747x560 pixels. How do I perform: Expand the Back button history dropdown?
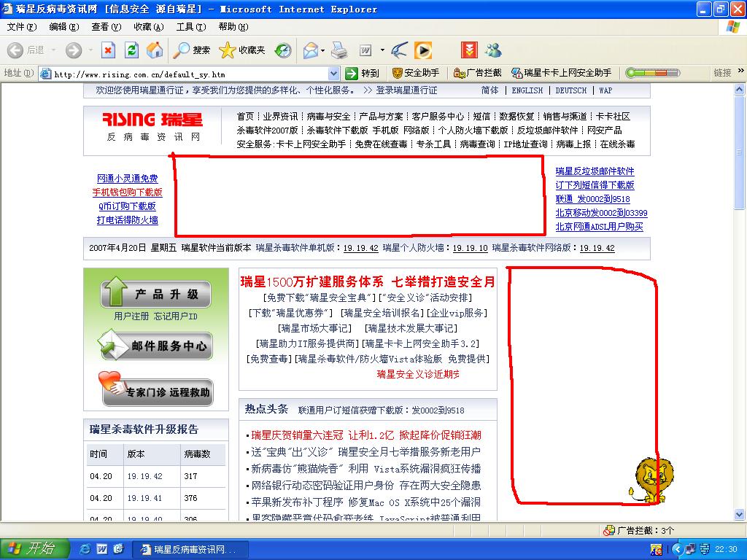53,50
